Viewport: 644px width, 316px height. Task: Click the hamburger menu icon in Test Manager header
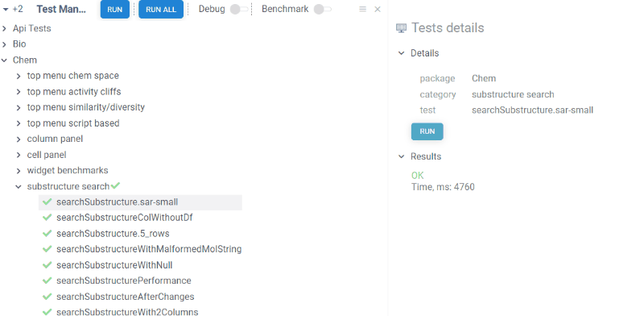pos(362,9)
